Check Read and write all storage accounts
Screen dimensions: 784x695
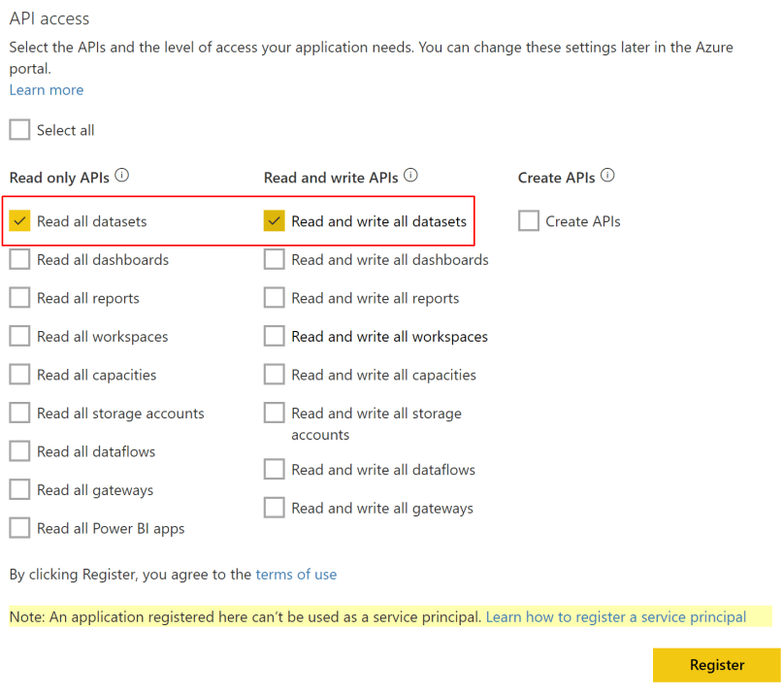(x=274, y=413)
